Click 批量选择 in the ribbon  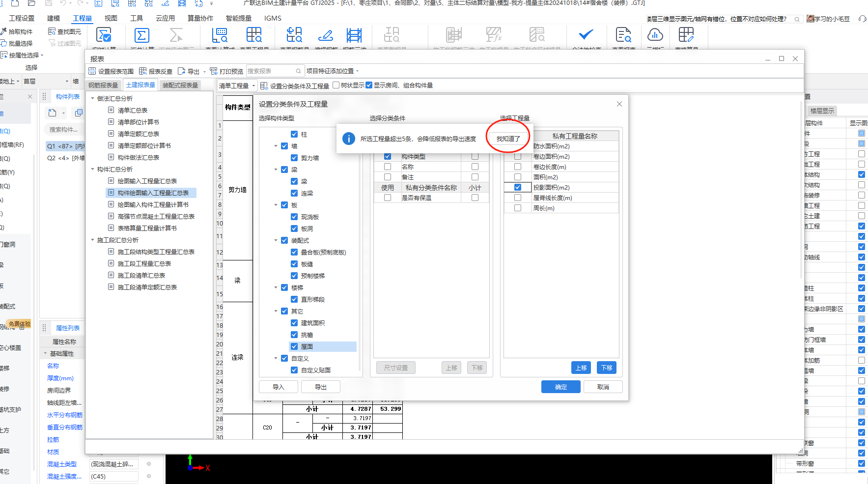[17, 43]
